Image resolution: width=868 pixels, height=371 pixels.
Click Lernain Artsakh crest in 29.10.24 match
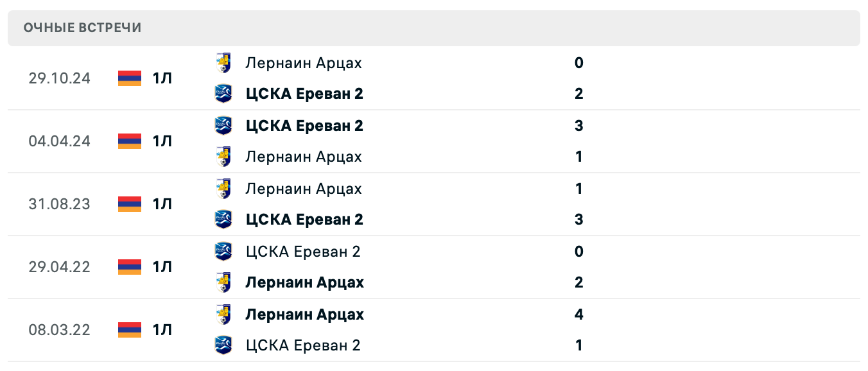(x=223, y=63)
